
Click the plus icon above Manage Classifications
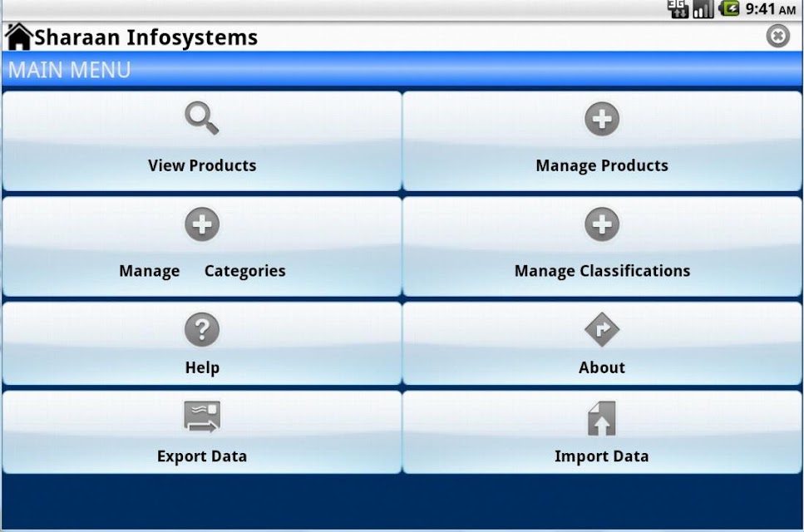(601, 224)
